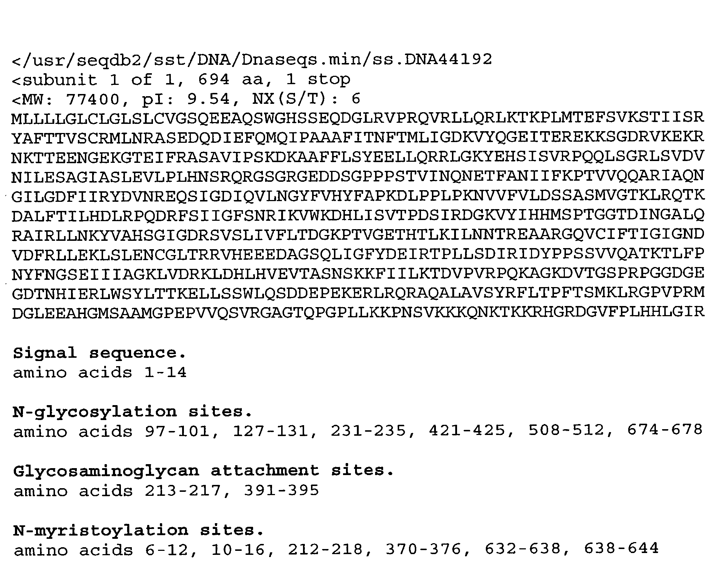The image size is (724, 588).
Task: Click the sequence line starting NKTTEENGEKGTEIF
Action: (x=358, y=157)
